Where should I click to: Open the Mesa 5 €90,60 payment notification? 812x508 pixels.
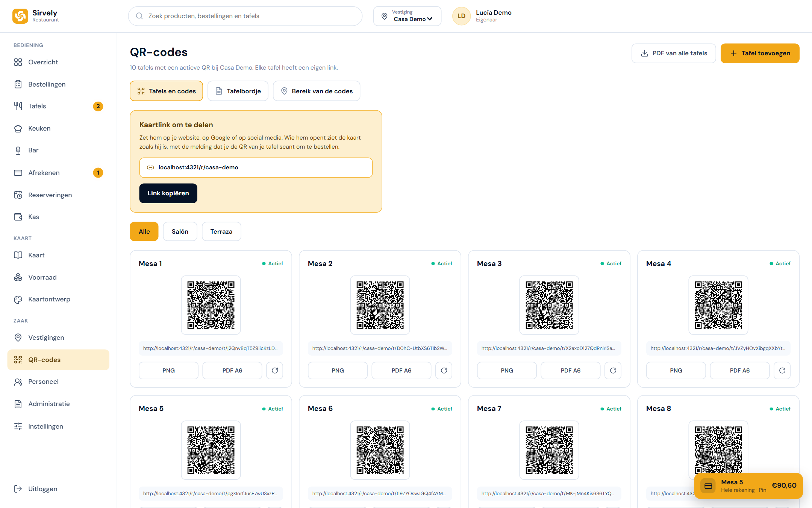(x=748, y=486)
